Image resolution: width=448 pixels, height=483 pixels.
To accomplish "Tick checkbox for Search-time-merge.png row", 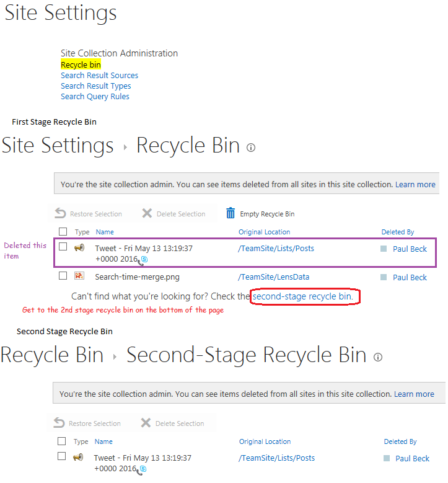I will pos(63,275).
